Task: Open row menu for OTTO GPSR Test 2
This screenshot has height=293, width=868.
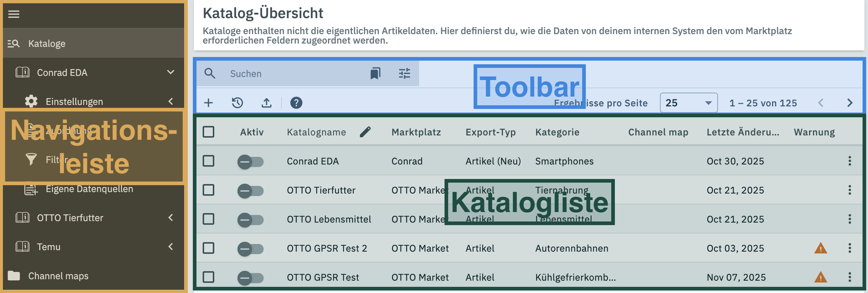Action: click(850, 248)
